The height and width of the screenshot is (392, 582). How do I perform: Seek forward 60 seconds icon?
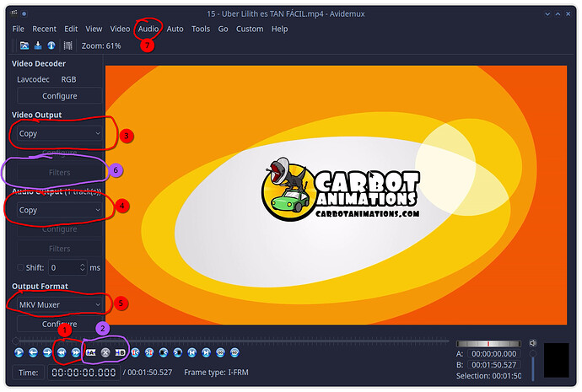[234, 352]
